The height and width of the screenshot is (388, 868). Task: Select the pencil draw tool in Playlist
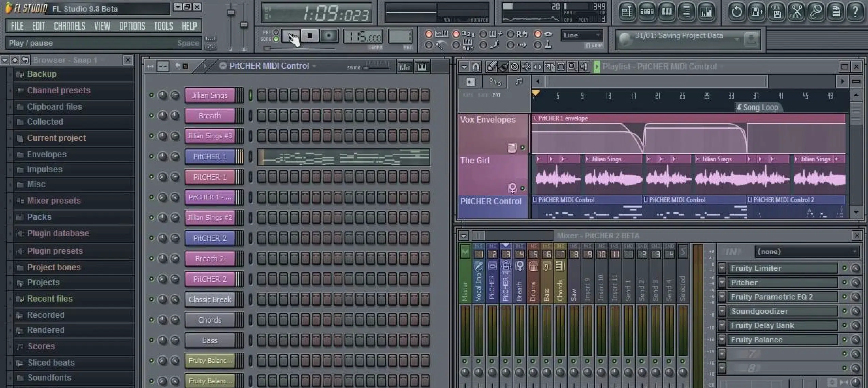(492, 67)
